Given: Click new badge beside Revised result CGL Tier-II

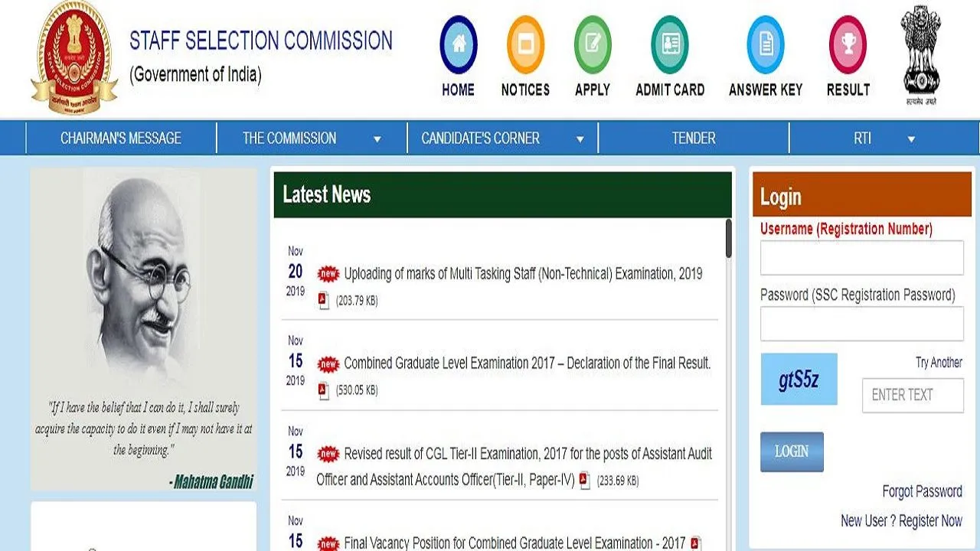Looking at the screenshot, I should pos(328,454).
